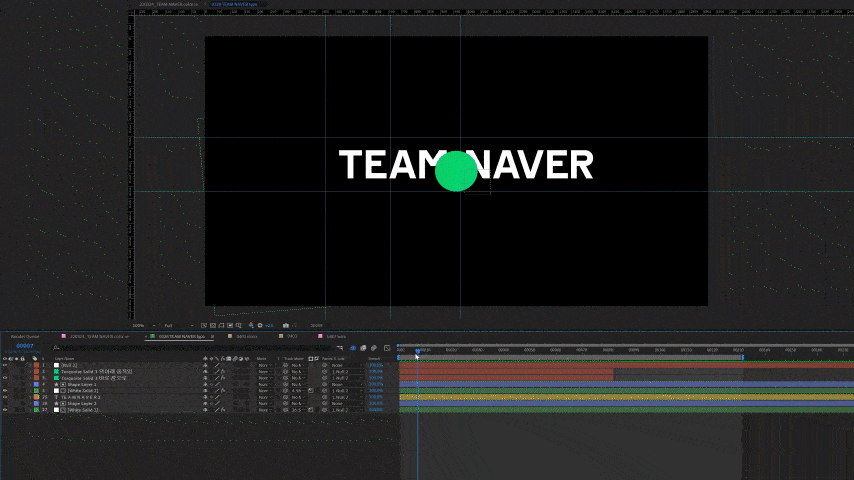Open the Parent dropdown for TEAMNAVER 2 layer
Screen dimensions: 854x480
(347, 397)
